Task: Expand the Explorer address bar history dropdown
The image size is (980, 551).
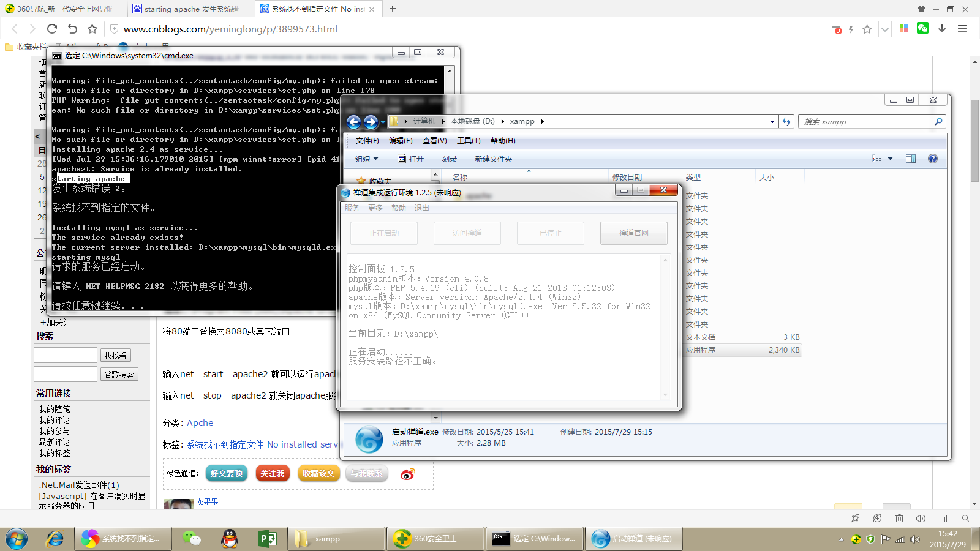Action: click(772, 122)
